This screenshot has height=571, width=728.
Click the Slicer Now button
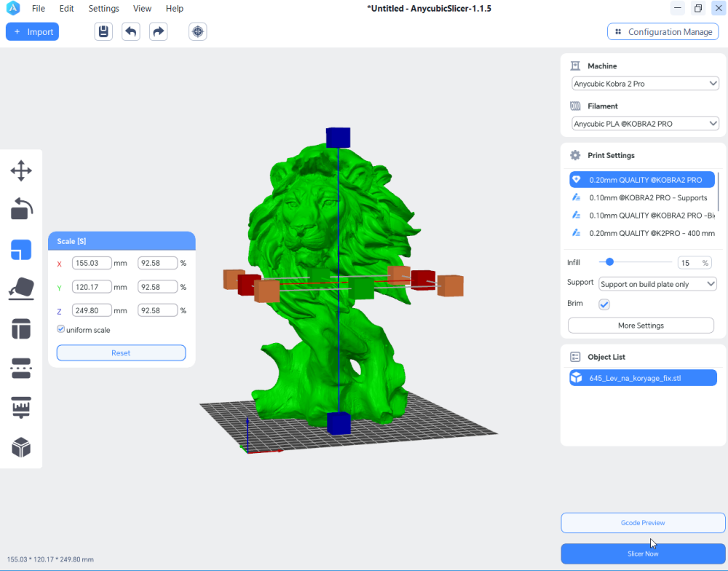(643, 554)
